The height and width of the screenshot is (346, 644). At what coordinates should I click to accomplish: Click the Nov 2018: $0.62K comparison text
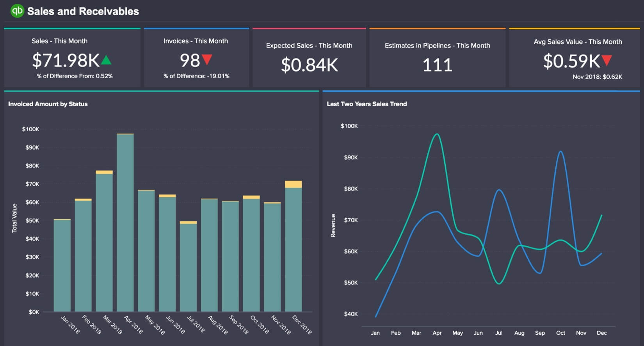(597, 77)
